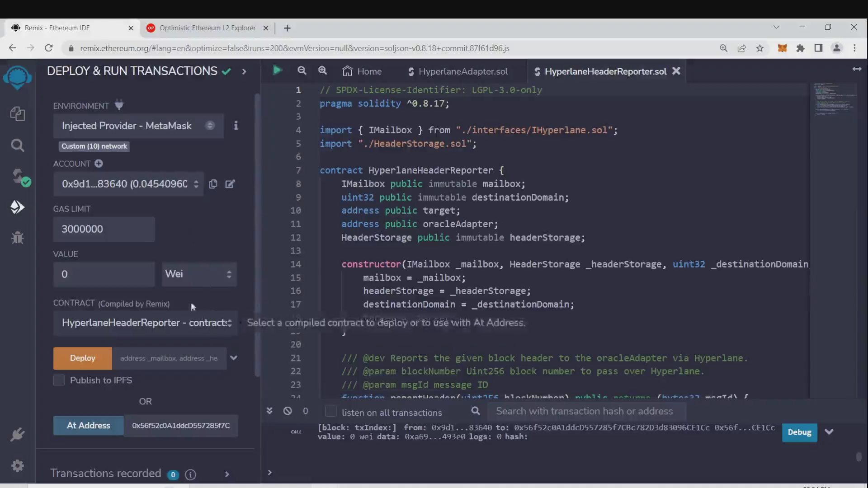Viewport: 868px width, 488px height.
Task: Open Plugin manager plug icon
Action: [x=17, y=434]
